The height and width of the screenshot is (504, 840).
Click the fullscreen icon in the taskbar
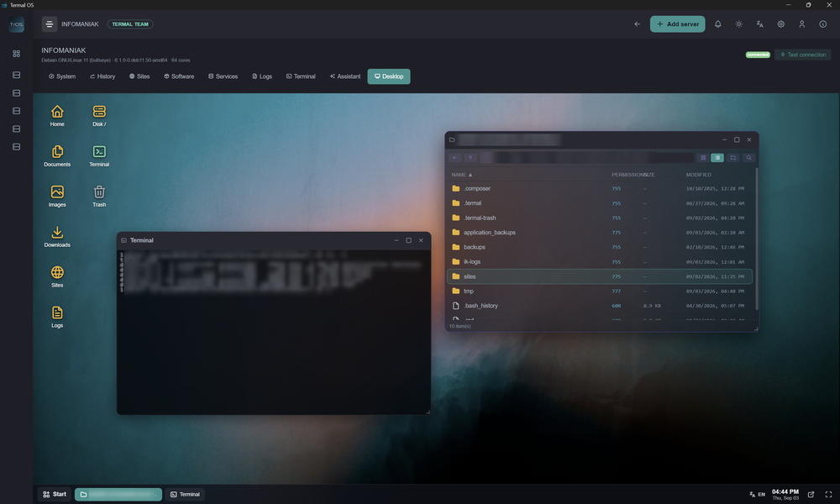828,495
